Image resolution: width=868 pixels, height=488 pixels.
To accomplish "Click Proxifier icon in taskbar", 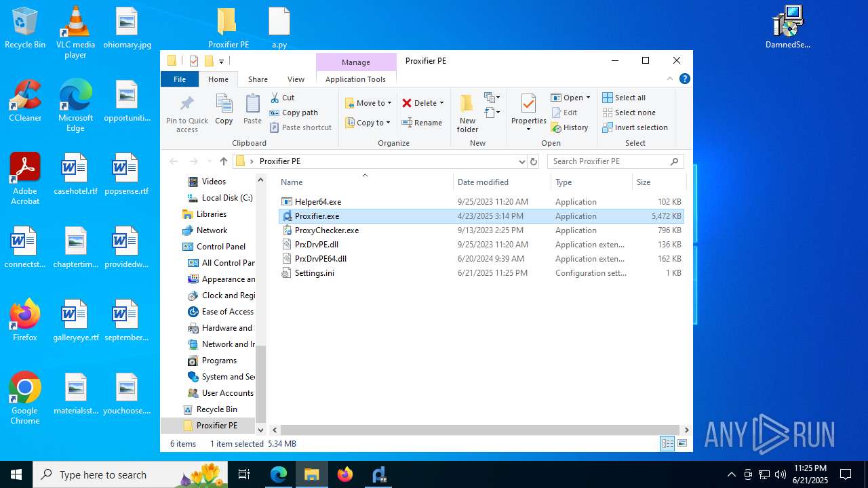I will (x=378, y=474).
